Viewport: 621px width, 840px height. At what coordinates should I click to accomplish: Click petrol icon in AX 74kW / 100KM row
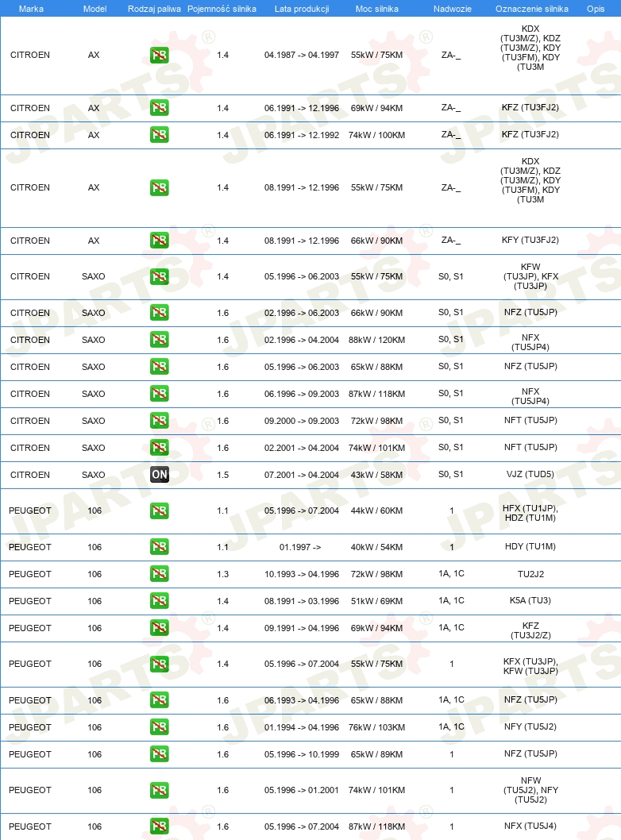(159, 134)
